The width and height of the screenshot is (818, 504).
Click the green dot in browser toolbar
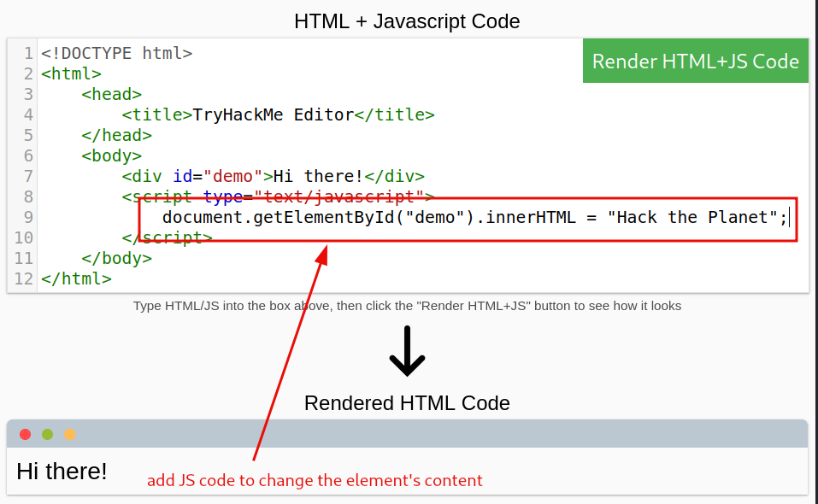tap(47, 434)
